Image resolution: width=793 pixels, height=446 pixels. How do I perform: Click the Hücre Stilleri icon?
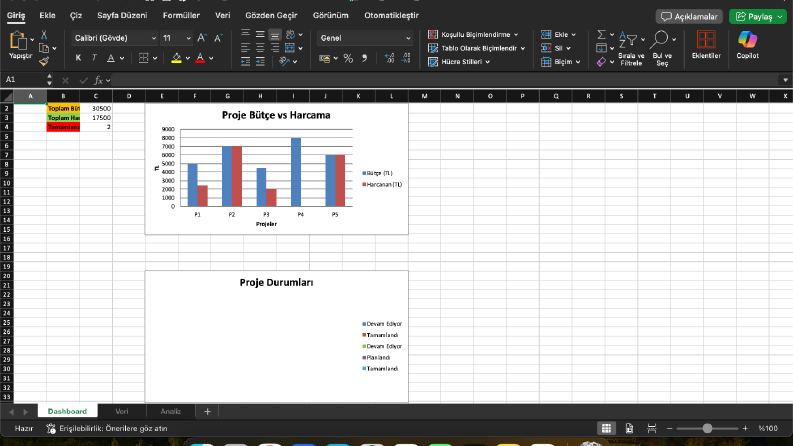click(433, 62)
